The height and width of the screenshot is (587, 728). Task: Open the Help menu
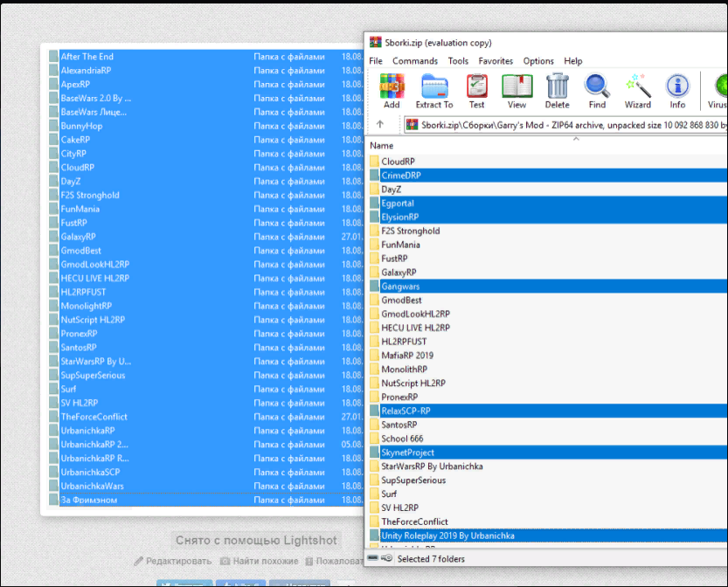[x=573, y=61]
